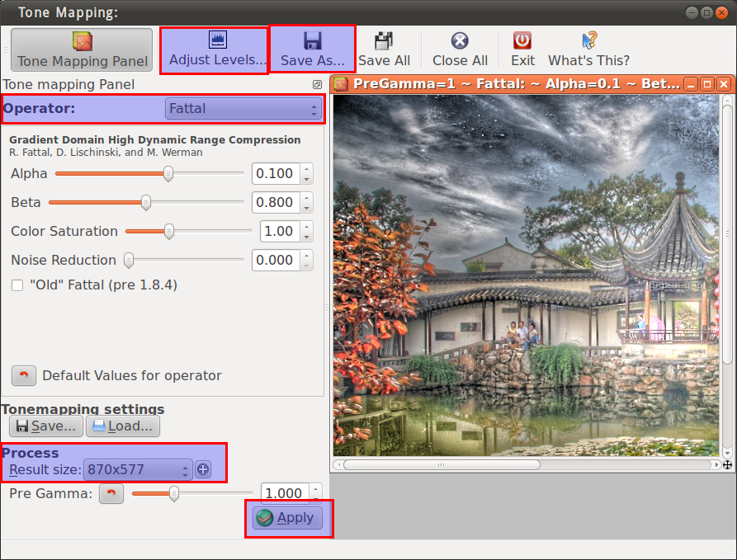
Task: Click the image horizontal scrollbar
Action: coord(442,464)
